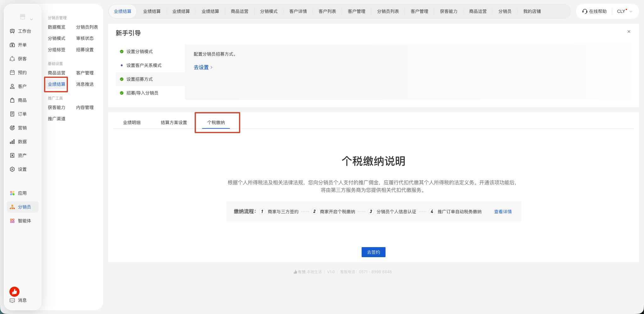Open the 我的店铺 top tab
Screen dimensions: 644x314
tap(532, 11)
